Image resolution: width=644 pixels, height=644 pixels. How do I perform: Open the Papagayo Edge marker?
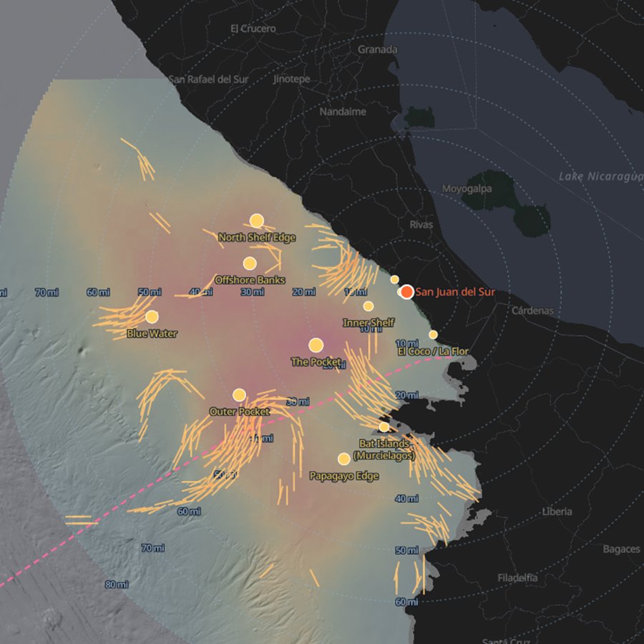344,459
